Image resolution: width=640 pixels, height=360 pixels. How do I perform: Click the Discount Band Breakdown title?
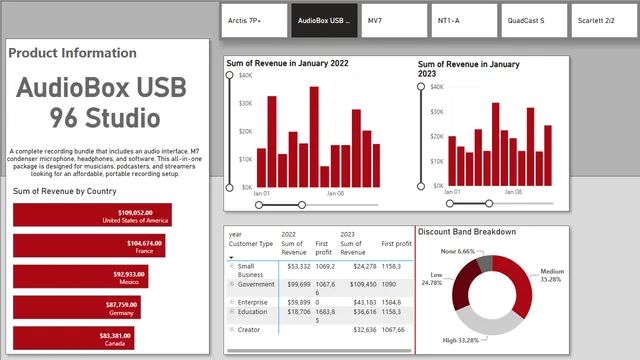(467, 232)
